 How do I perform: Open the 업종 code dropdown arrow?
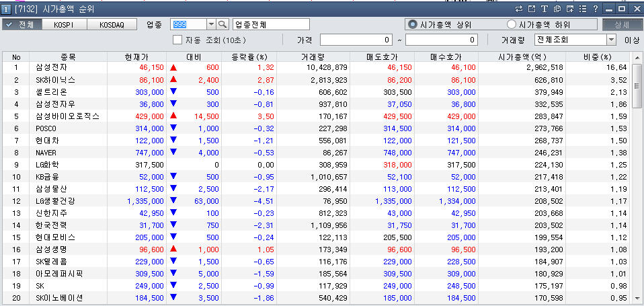[211, 24]
